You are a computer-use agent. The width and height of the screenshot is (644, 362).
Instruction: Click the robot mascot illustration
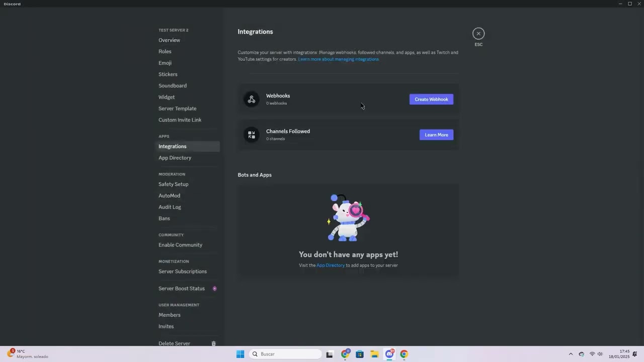click(x=348, y=218)
